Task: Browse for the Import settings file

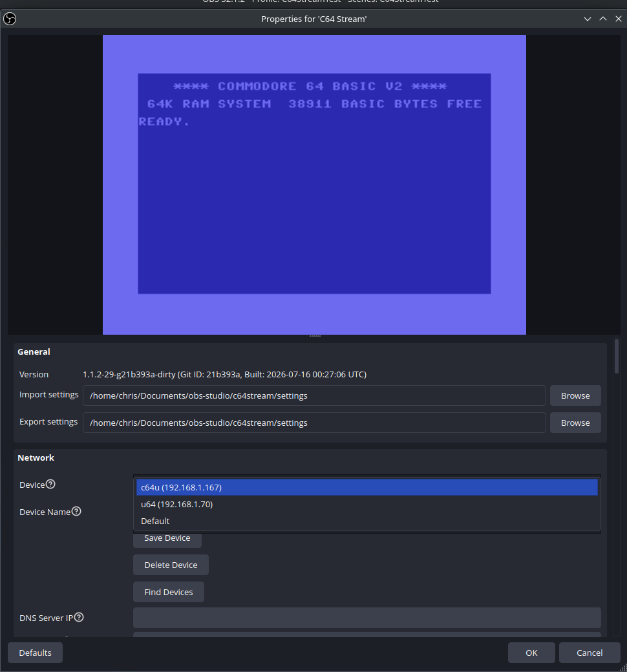Action: point(575,395)
